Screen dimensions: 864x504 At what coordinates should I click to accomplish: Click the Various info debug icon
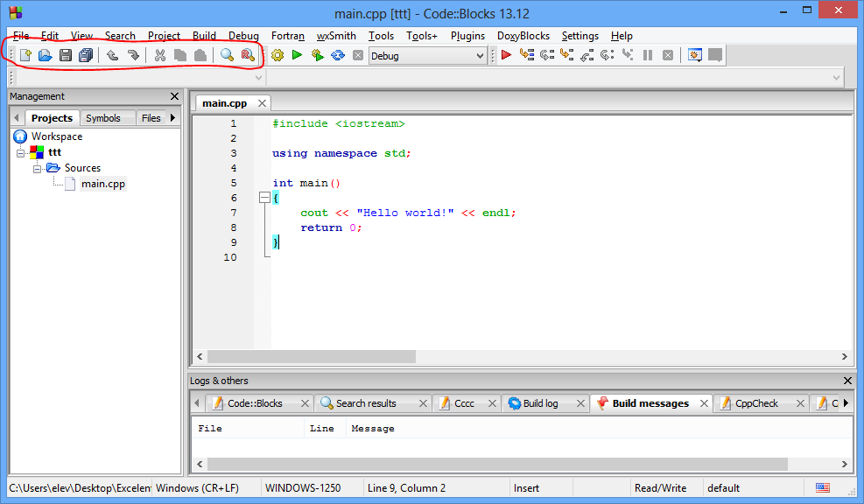[715, 55]
